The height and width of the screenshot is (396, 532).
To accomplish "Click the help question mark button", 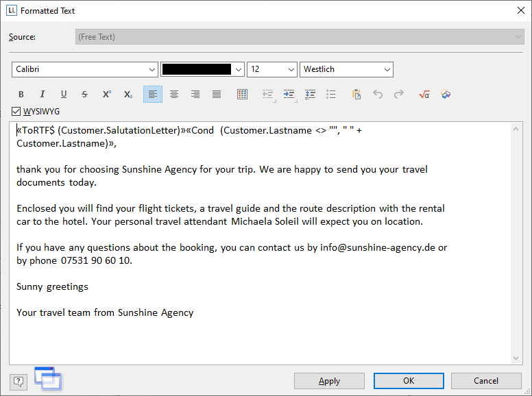I will (x=19, y=381).
